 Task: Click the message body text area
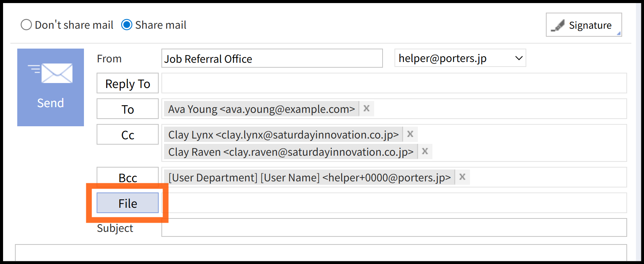click(x=321, y=253)
